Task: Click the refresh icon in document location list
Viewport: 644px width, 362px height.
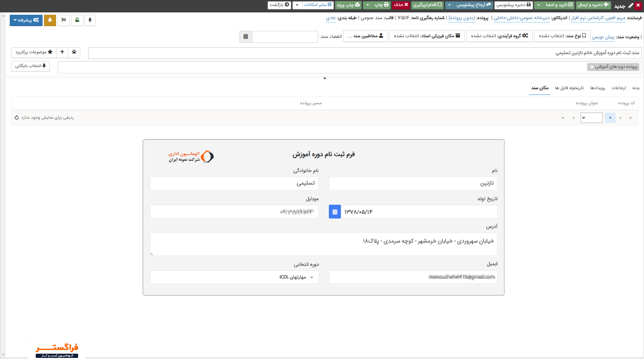Action: (16, 117)
